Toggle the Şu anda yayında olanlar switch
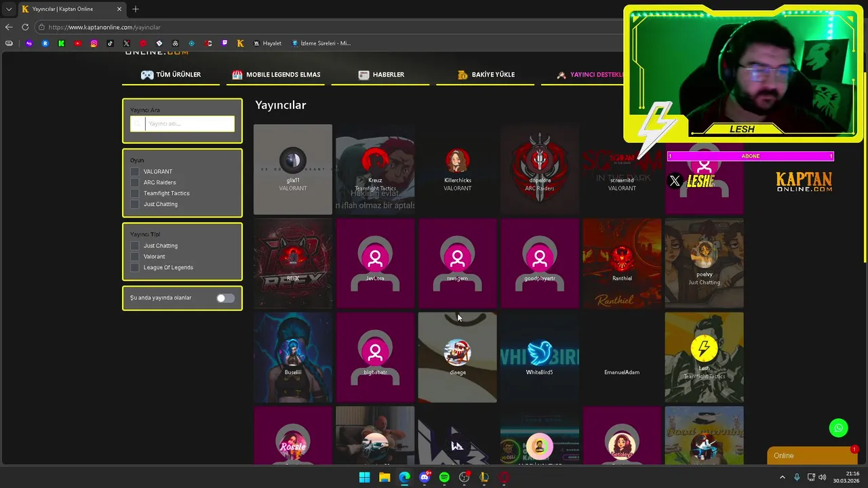Viewport: 868px width, 488px height. click(x=225, y=298)
